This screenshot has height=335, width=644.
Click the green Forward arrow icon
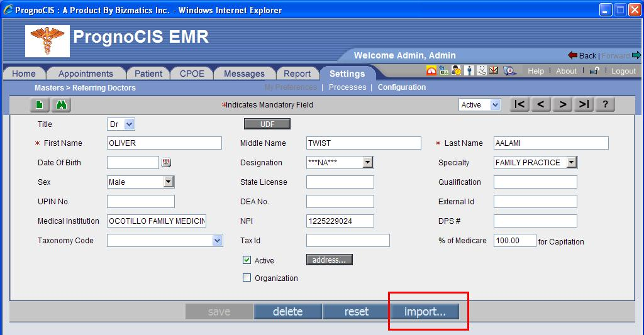tap(636, 55)
